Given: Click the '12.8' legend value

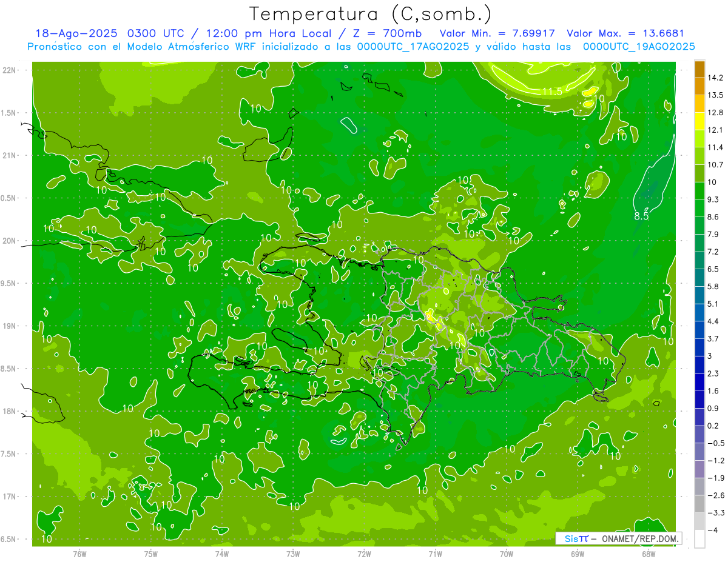Looking at the screenshot, I should click(x=715, y=113).
